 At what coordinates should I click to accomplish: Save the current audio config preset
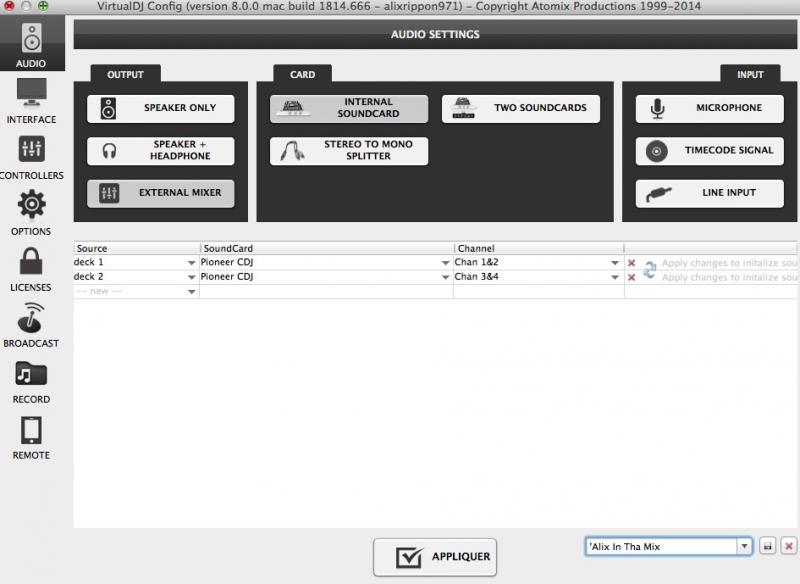[x=767, y=546]
